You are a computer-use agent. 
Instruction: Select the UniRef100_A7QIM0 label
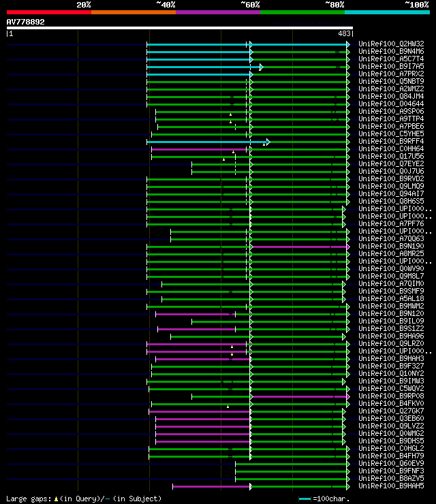(x=391, y=284)
